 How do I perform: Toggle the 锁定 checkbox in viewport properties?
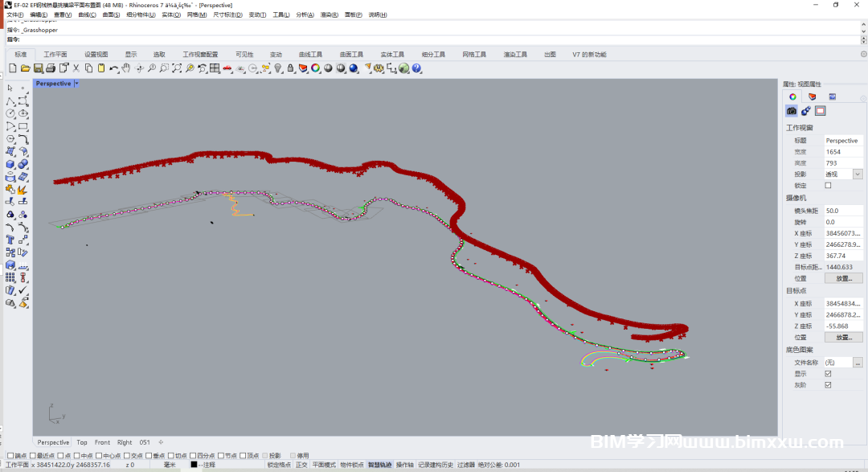tap(829, 186)
